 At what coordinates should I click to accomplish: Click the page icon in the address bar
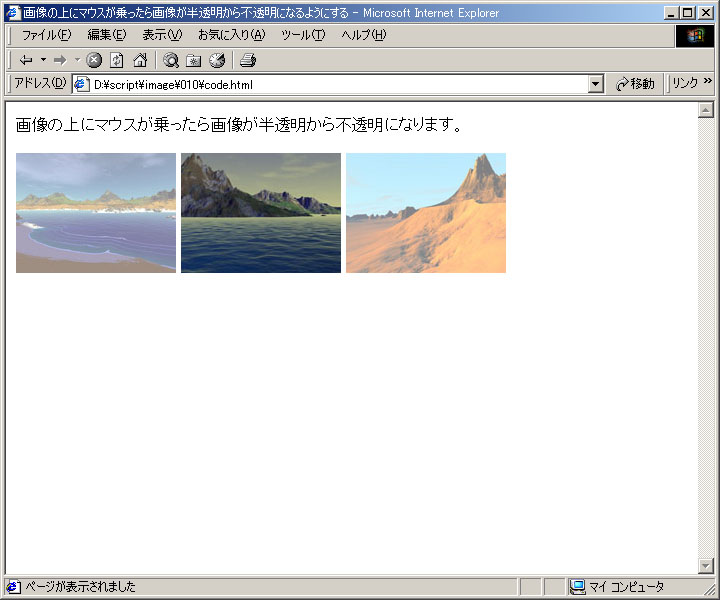point(82,84)
